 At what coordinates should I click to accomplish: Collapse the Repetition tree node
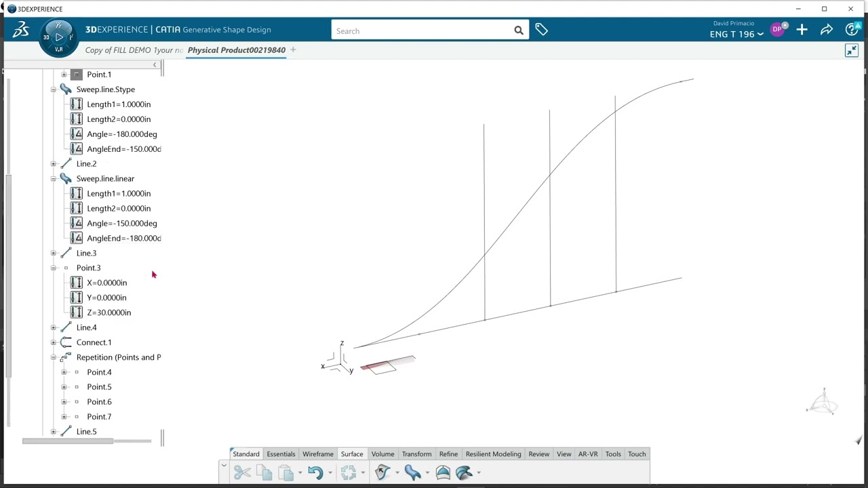click(x=54, y=357)
